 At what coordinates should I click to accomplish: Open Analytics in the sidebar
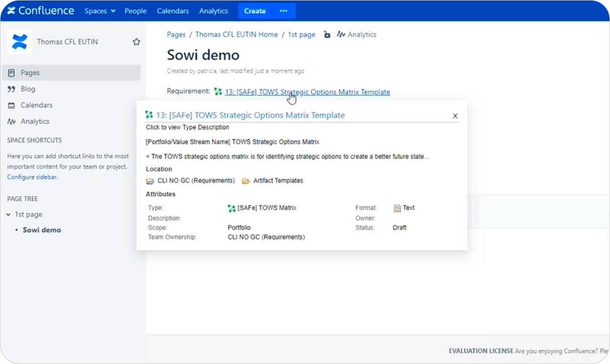(x=35, y=121)
